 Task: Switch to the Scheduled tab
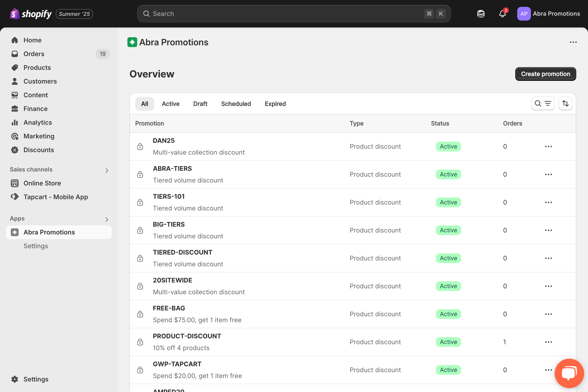click(236, 104)
